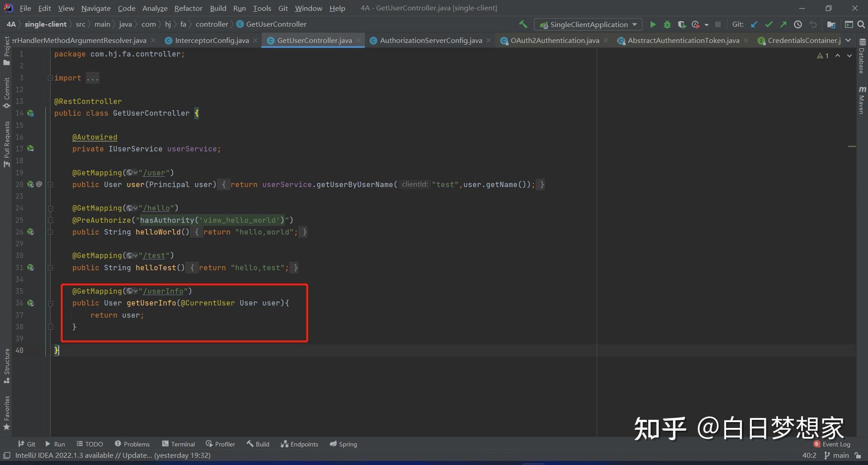
Task: Toggle the Database tool window
Action: [x=862, y=56]
